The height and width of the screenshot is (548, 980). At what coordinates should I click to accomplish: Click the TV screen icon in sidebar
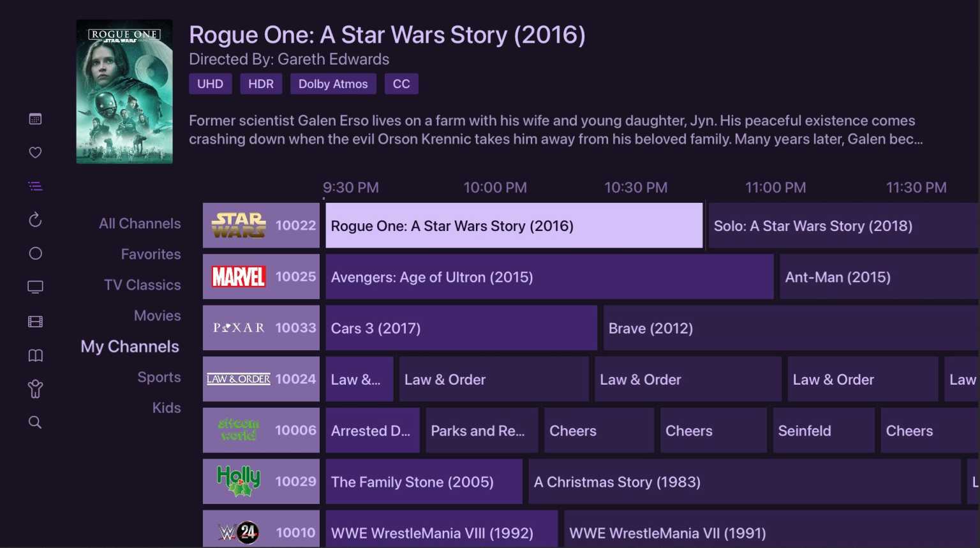point(35,286)
